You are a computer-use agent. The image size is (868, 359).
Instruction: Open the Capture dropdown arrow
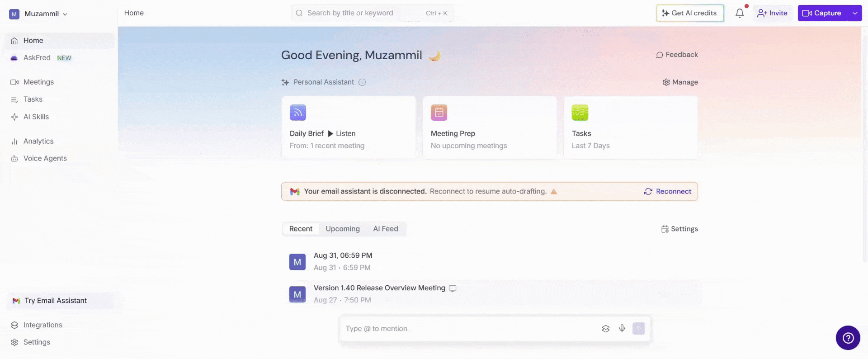coord(855,13)
